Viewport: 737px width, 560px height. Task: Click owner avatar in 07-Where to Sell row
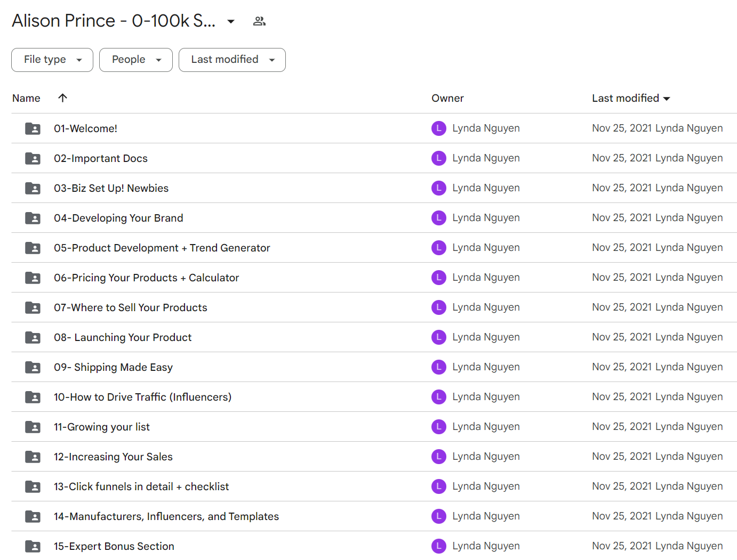click(x=439, y=307)
